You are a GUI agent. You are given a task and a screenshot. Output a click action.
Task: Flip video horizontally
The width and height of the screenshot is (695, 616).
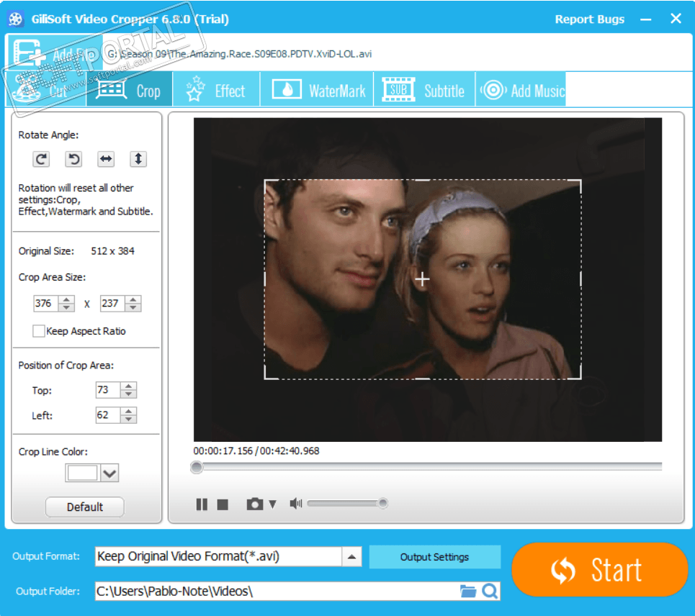pyautogui.click(x=106, y=159)
